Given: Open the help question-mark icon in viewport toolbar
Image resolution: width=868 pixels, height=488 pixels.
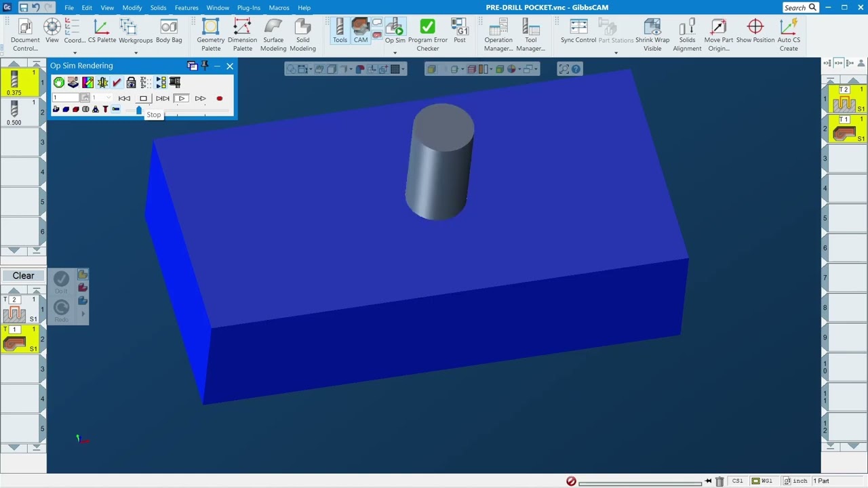Looking at the screenshot, I should [576, 68].
